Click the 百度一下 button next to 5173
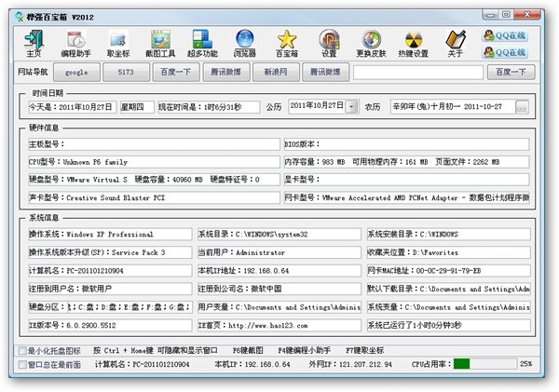 tap(176, 72)
